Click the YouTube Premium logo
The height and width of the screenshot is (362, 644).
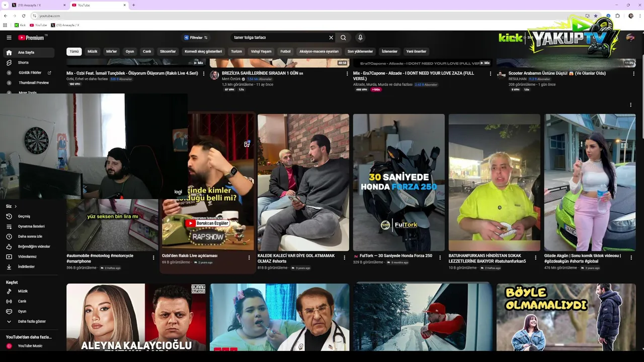point(32,38)
